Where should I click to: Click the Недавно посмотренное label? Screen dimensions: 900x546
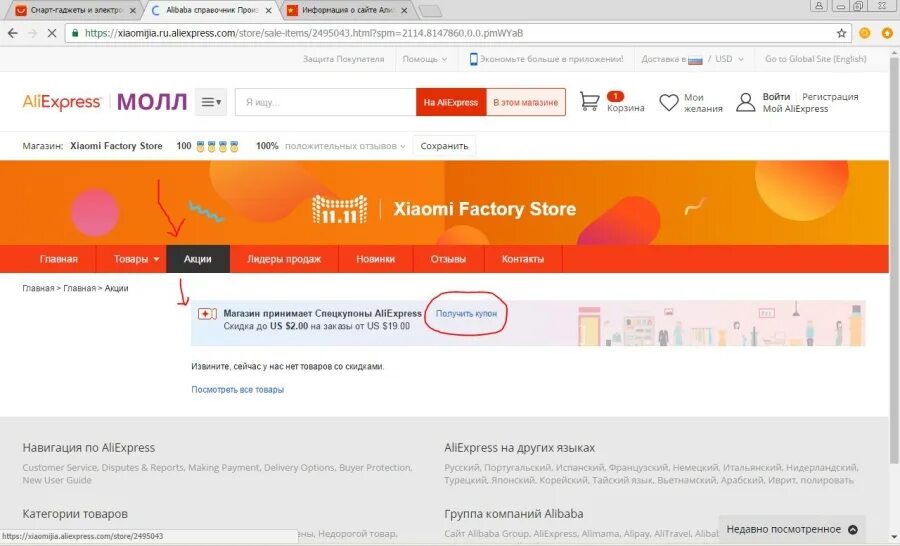[x=783, y=529]
